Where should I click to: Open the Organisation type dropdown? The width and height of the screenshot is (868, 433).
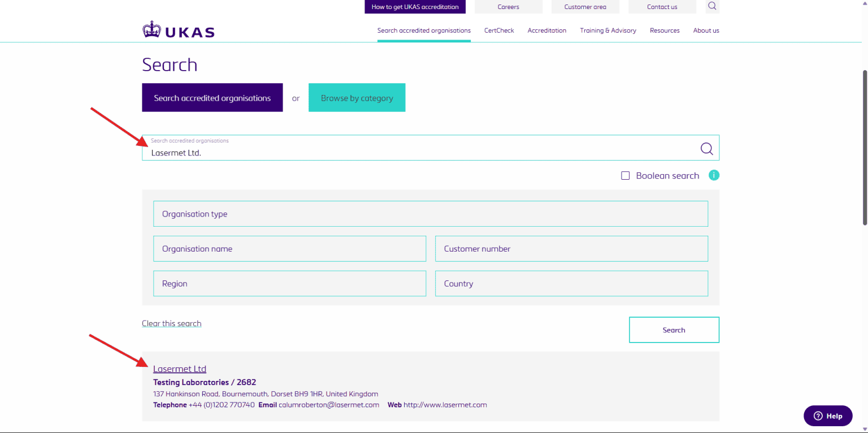pyautogui.click(x=431, y=214)
